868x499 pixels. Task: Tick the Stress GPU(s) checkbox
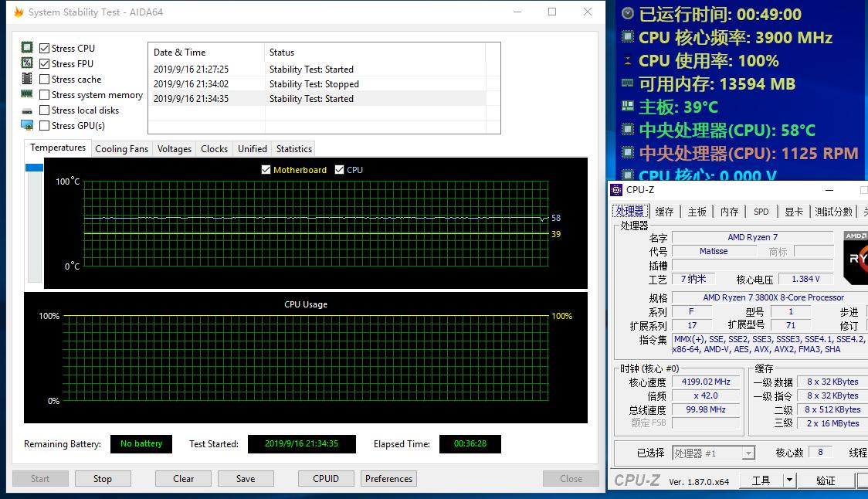pos(45,126)
